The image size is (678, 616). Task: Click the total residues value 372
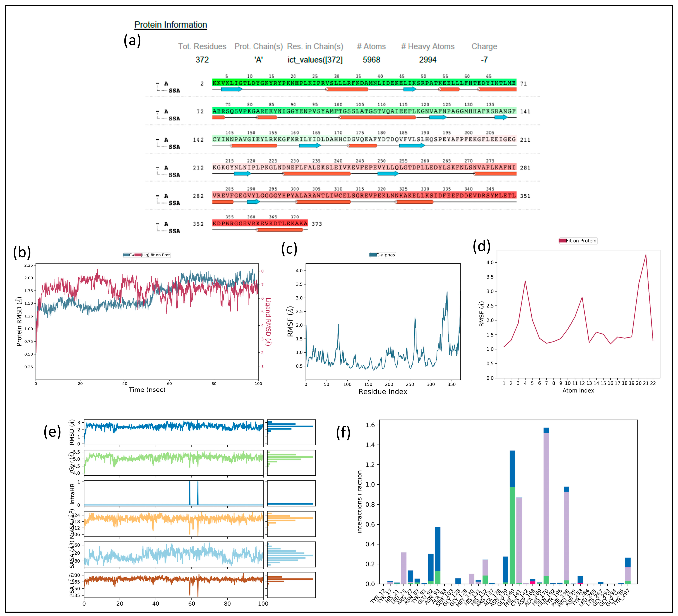click(202, 60)
